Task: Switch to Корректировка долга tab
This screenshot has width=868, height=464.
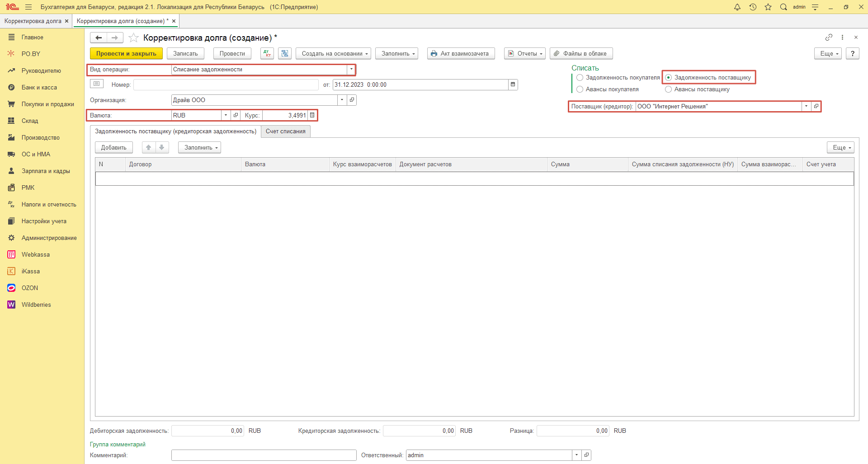Action: (33, 21)
